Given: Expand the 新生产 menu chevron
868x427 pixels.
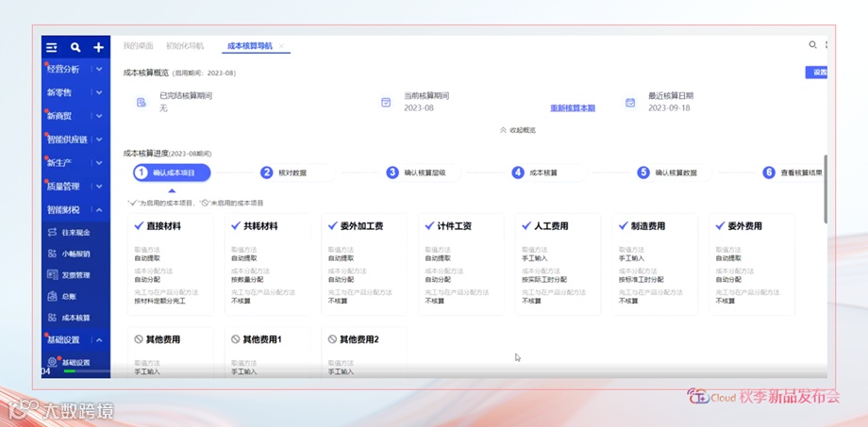Looking at the screenshot, I should pos(99,163).
